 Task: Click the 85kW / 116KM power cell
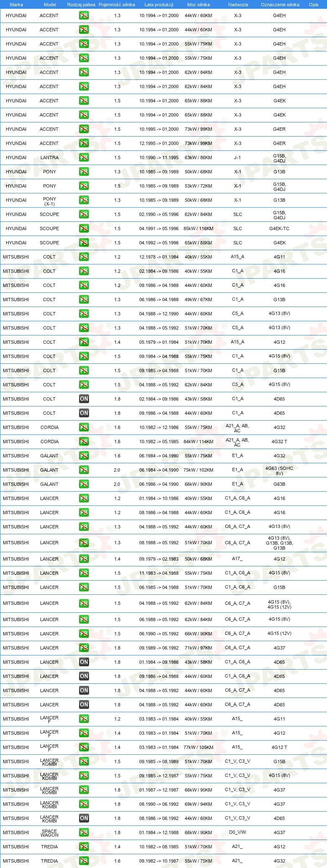coord(198,228)
